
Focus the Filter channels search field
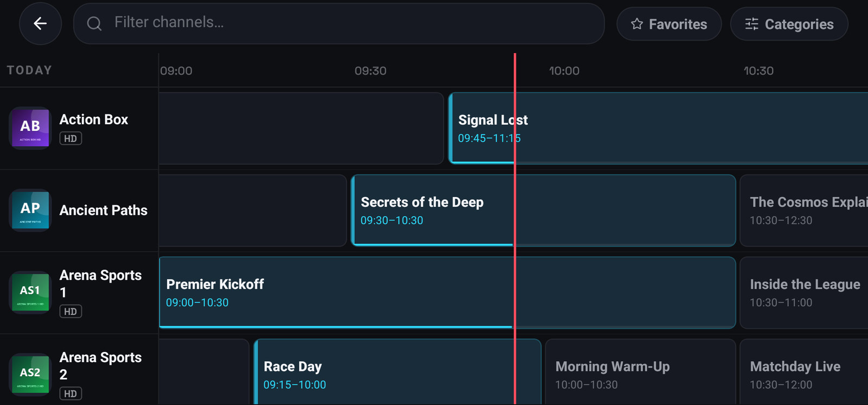tap(339, 23)
